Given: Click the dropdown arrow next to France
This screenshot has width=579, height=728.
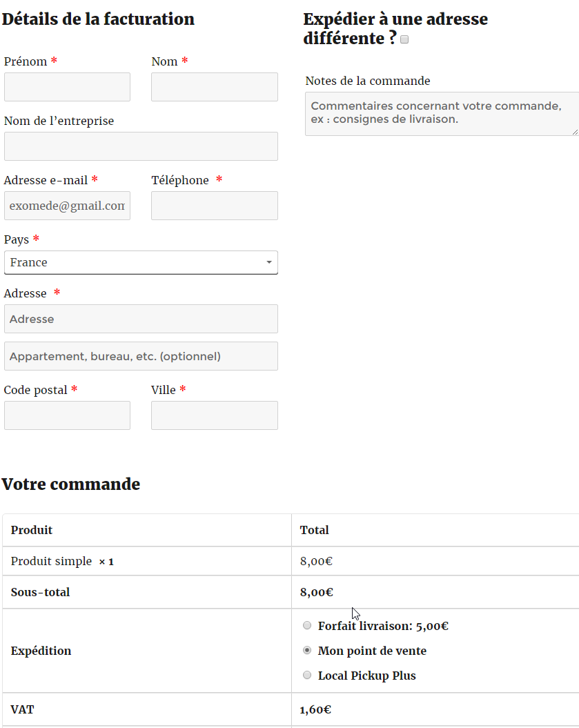Looking at the screenshot, I should (x=268, y=262).
